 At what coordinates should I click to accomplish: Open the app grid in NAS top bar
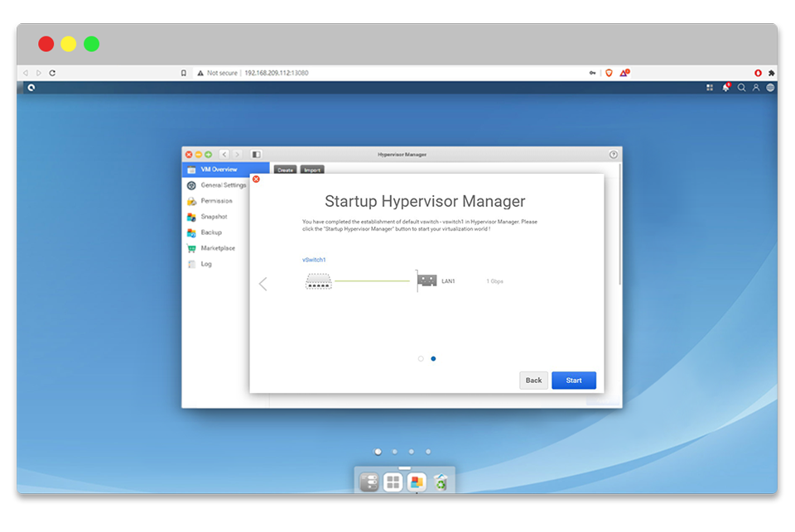[710, 88]
